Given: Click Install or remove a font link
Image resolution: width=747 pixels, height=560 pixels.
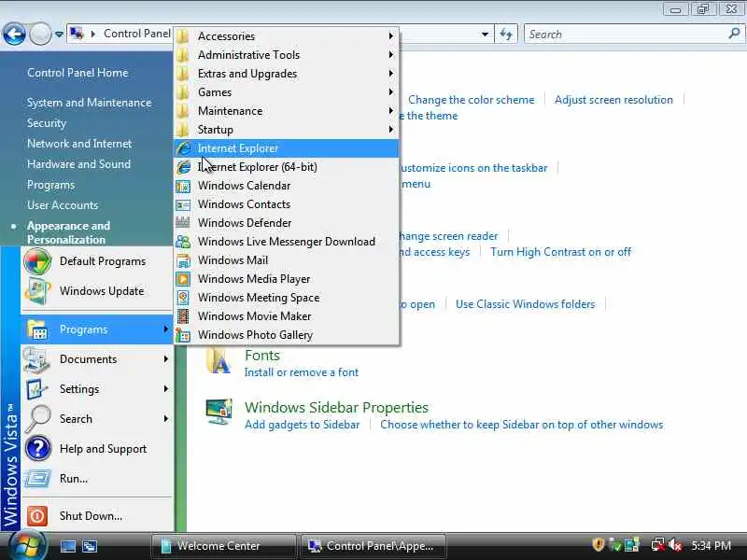Looking at the screenshot, I should pyautogui.click(x=301, y=372).
